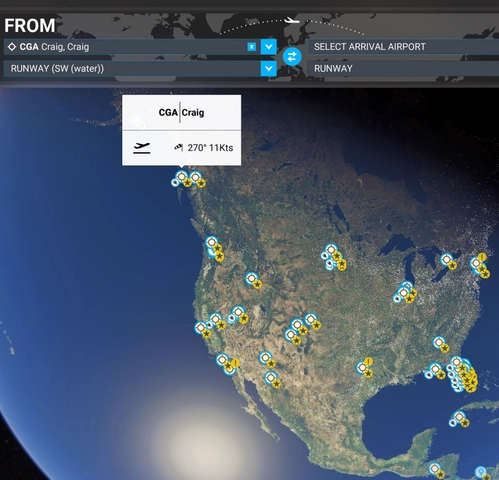Select the airport marker near Chicago

[404, 293]
